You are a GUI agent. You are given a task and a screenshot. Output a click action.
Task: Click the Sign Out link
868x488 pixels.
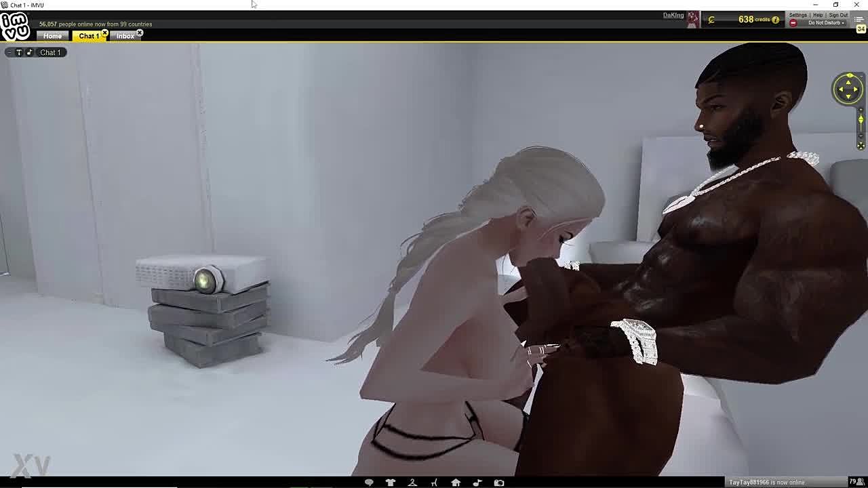[x=838, y=15]
